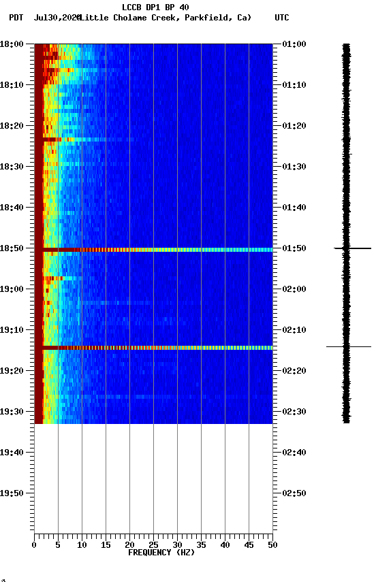Click the 18:50 PDT time label

[x=12, y=248]
